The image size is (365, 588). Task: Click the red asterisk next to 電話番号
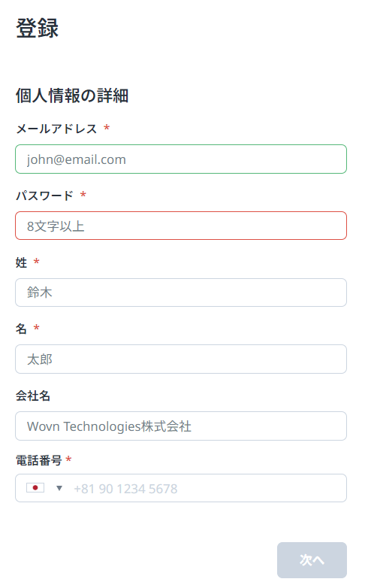[68, 459]
